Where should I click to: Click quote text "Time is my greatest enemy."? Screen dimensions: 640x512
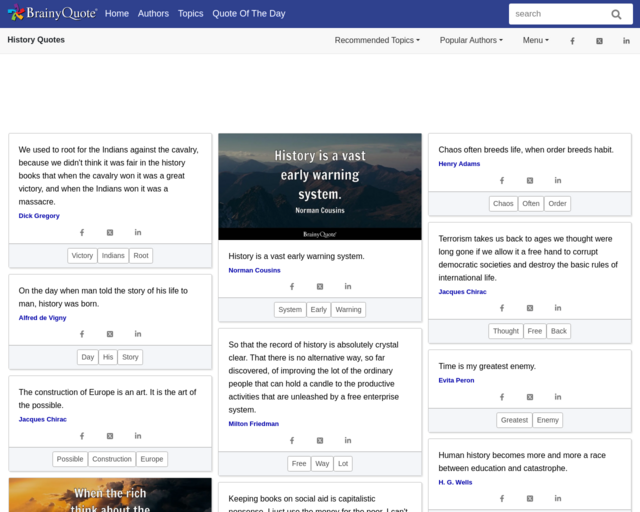tap(487, 366)
